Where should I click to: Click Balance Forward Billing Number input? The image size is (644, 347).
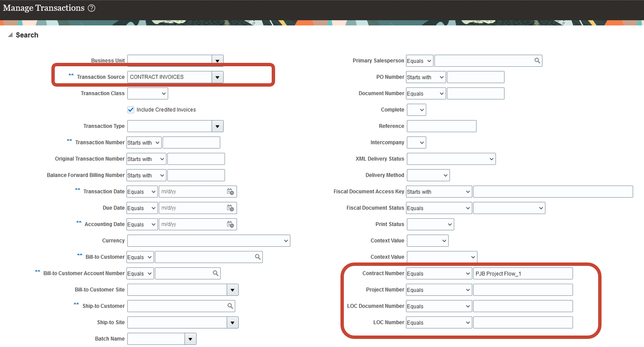[x=196, y=175]
